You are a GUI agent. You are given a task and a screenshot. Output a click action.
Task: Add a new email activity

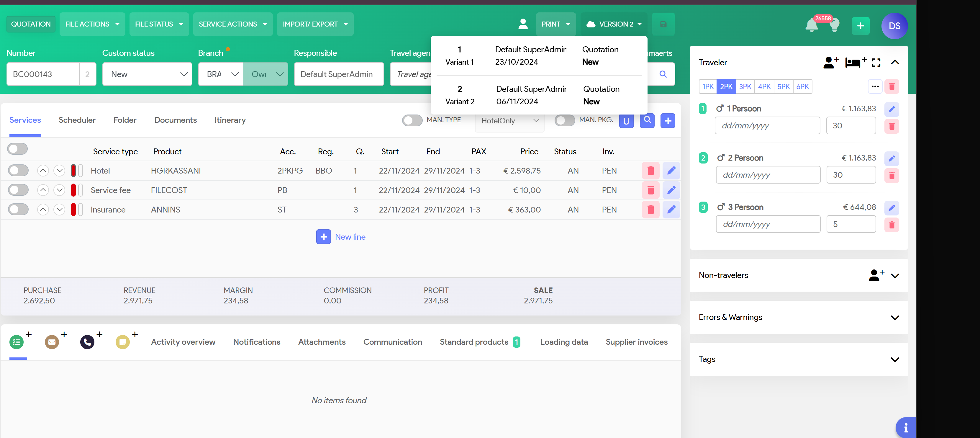[x=52, y=342]
